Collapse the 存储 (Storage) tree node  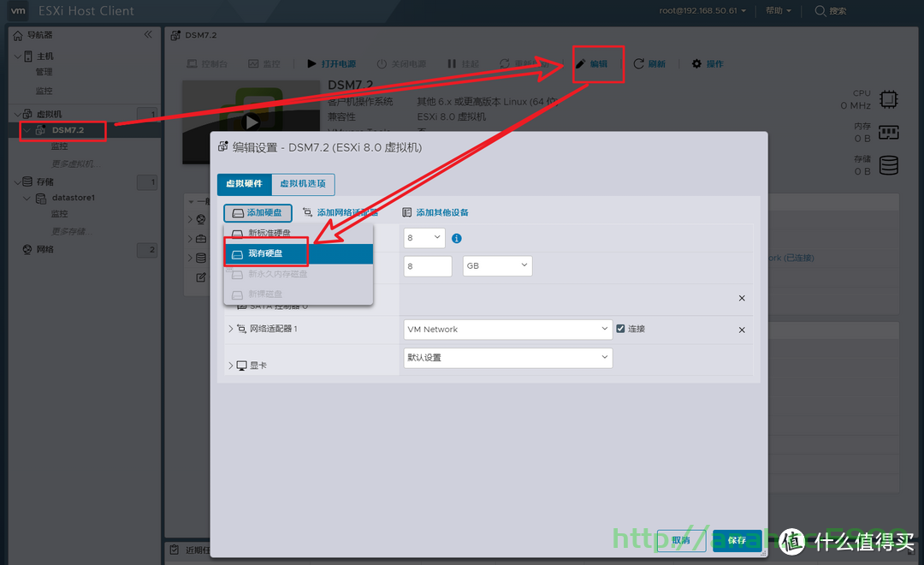coord(18,181)
